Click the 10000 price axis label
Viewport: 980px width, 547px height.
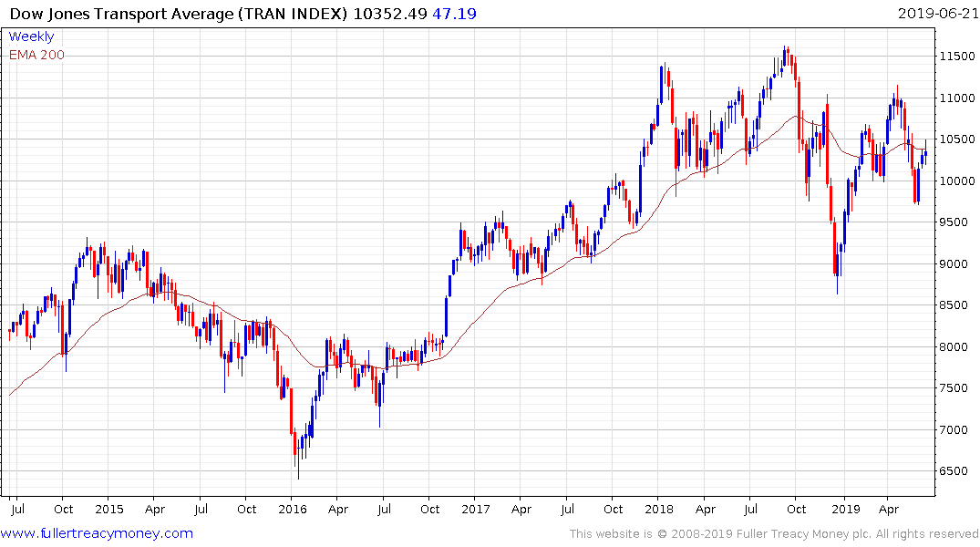(x=957, y=181)
